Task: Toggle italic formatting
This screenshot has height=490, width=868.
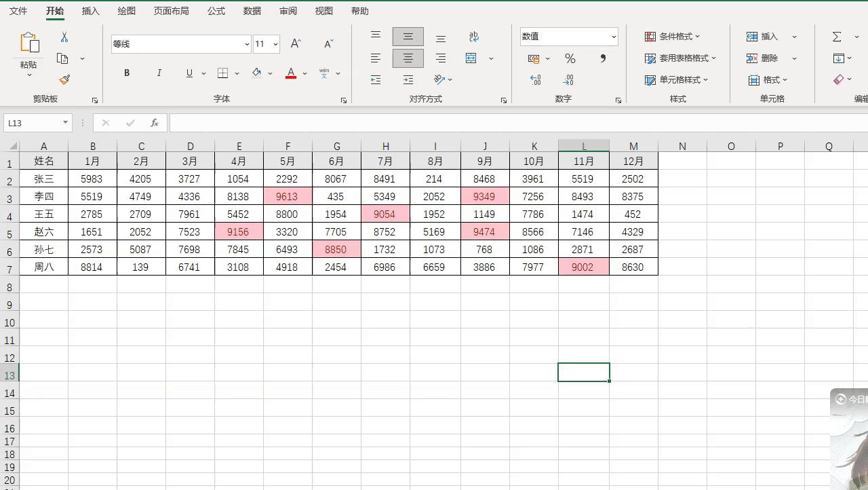Action: [159, 73]
